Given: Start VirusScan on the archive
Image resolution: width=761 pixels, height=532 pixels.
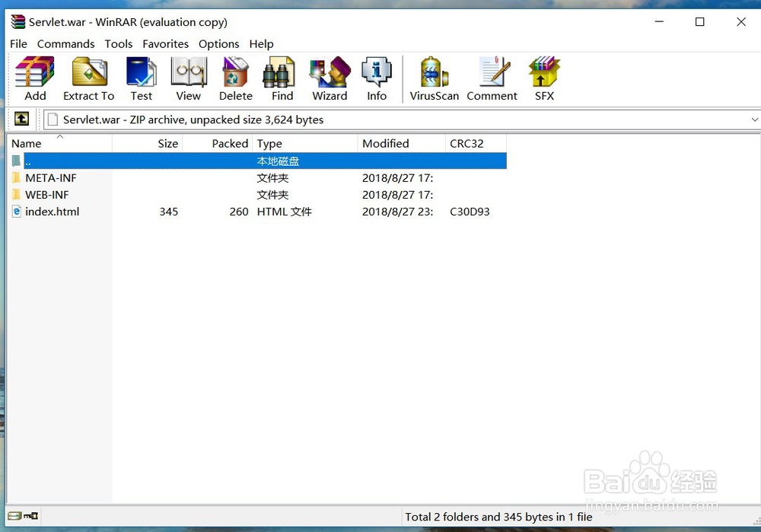Looking at the screenshot, I should click(x=434, y=78).
